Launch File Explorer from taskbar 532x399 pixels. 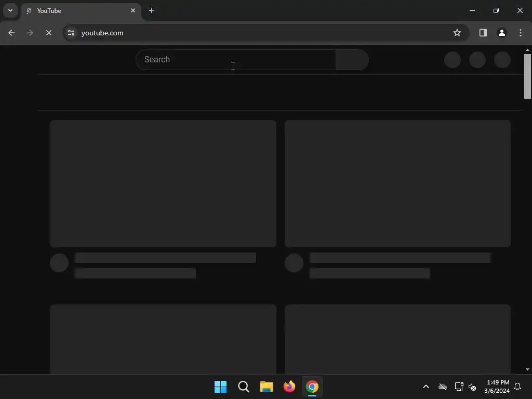pos(267,387)
